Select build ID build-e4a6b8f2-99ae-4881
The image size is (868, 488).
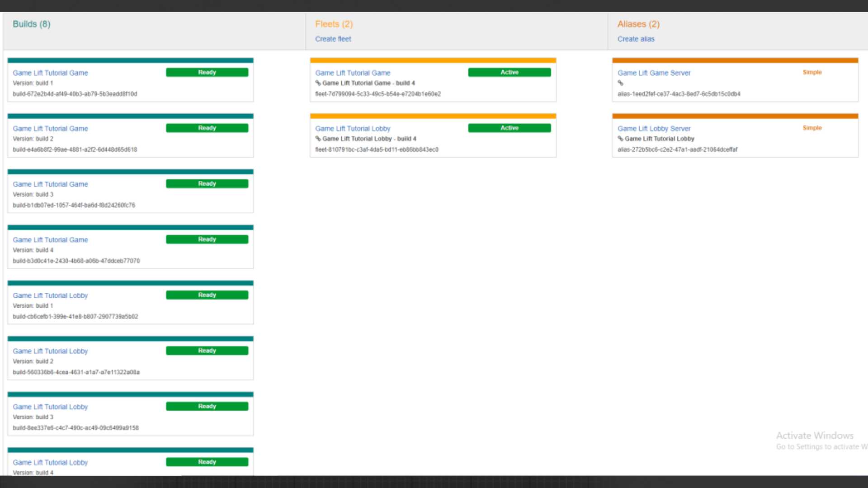[x=75, y=150]
